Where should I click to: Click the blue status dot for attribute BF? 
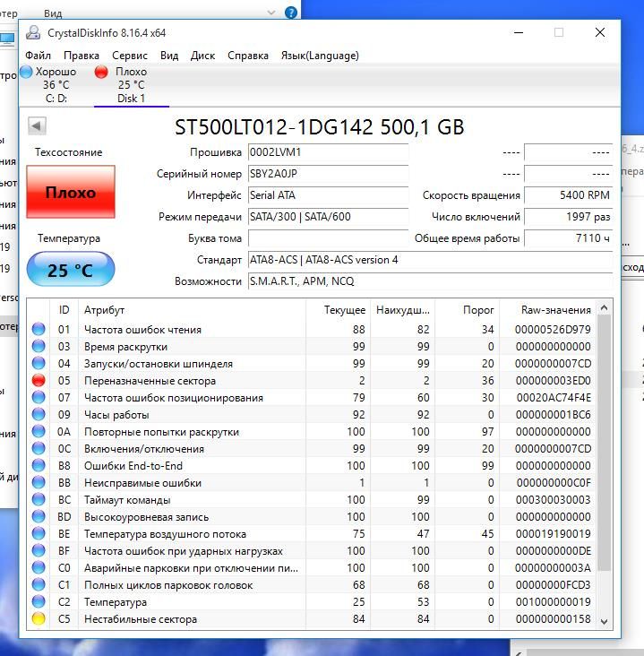pyautogui.click(x=39, y=551)
